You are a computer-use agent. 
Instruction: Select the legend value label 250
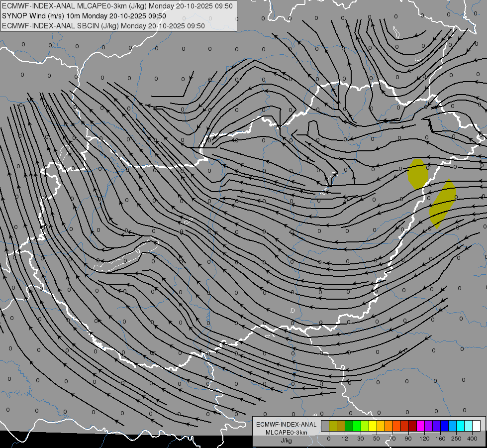[456, 439]
